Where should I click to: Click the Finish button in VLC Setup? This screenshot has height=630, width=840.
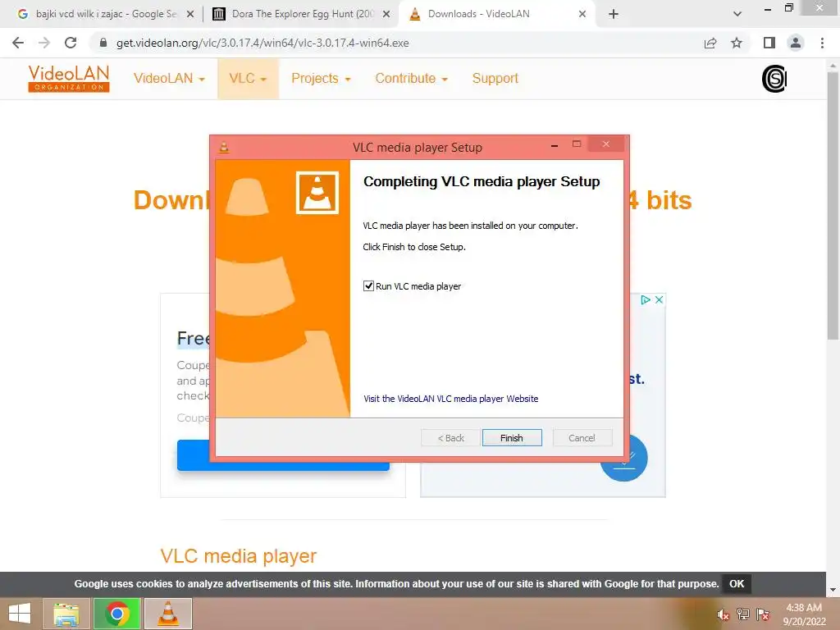coord(512,438)
